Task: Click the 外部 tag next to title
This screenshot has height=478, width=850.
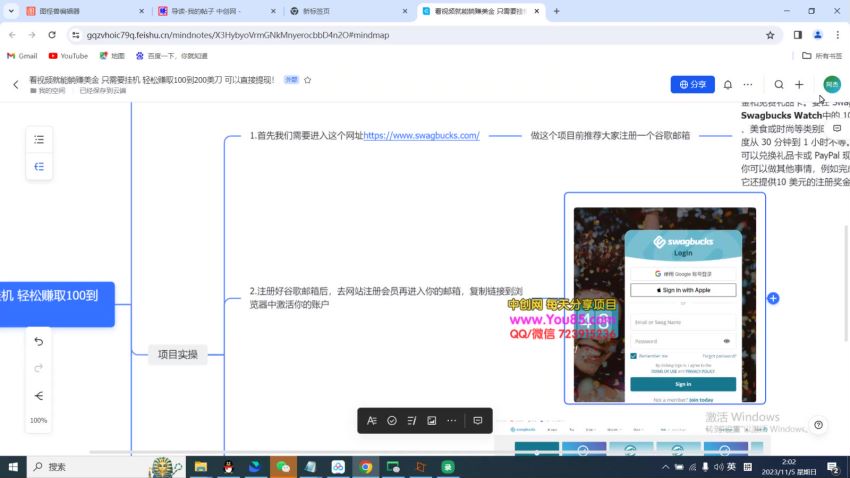Action: point(292,80)
